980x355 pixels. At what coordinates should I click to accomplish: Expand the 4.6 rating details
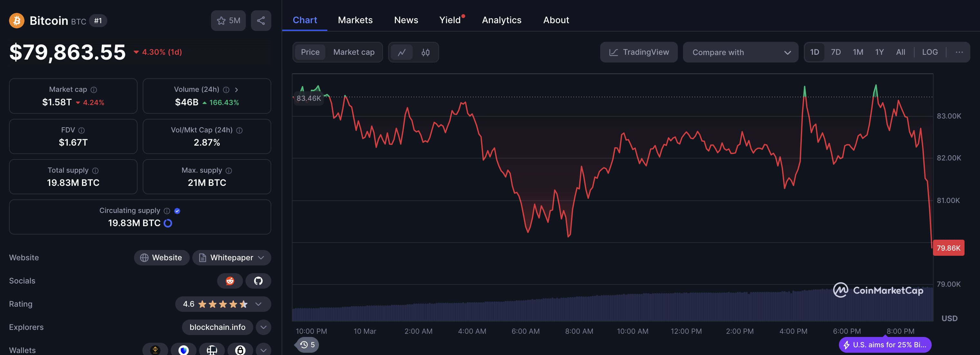click(x=223, y=304)
